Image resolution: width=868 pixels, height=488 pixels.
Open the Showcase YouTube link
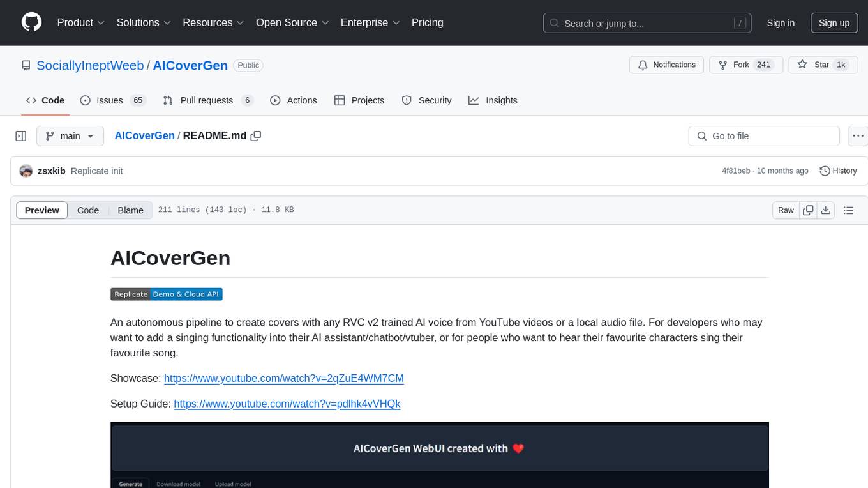coord(284,378)
